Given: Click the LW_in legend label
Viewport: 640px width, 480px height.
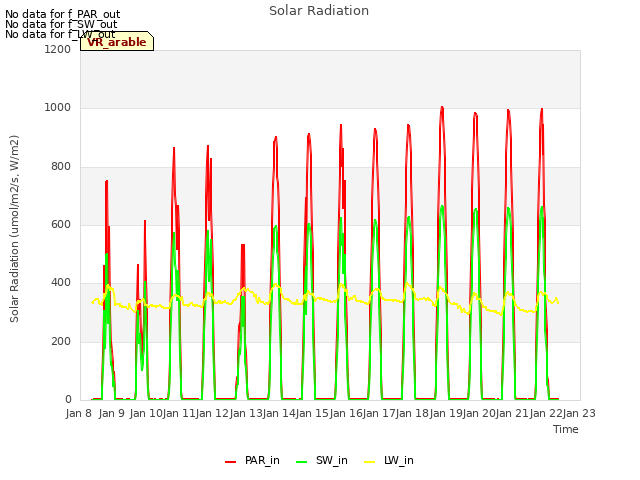Looking at the screenshot, I should point(398,460).
